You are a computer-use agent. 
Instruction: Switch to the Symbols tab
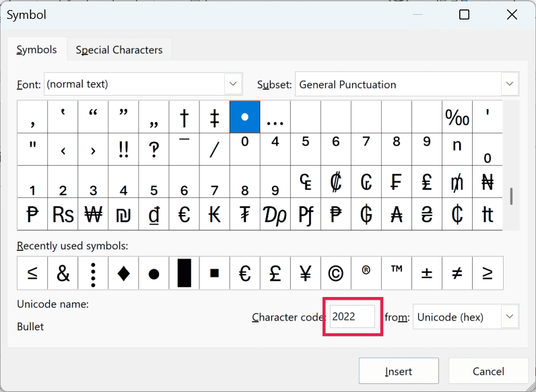tap(37, 50)
